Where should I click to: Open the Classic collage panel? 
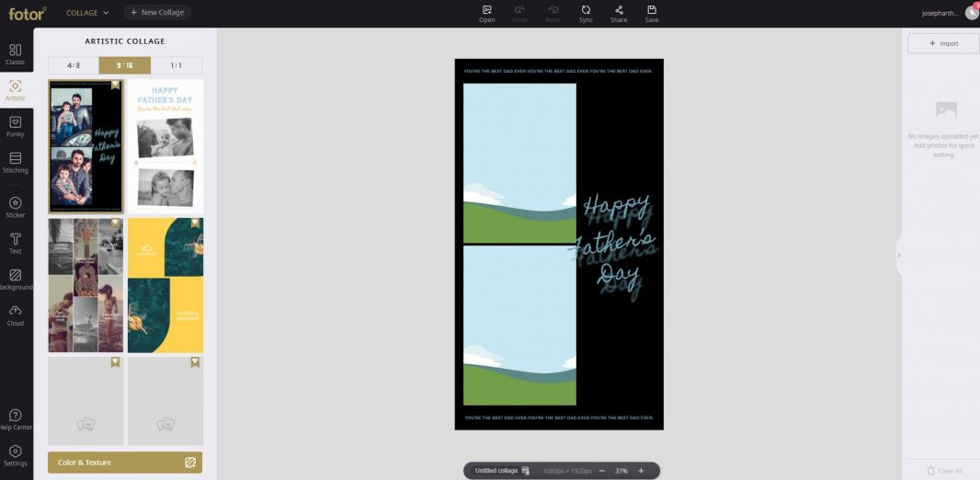16,54
